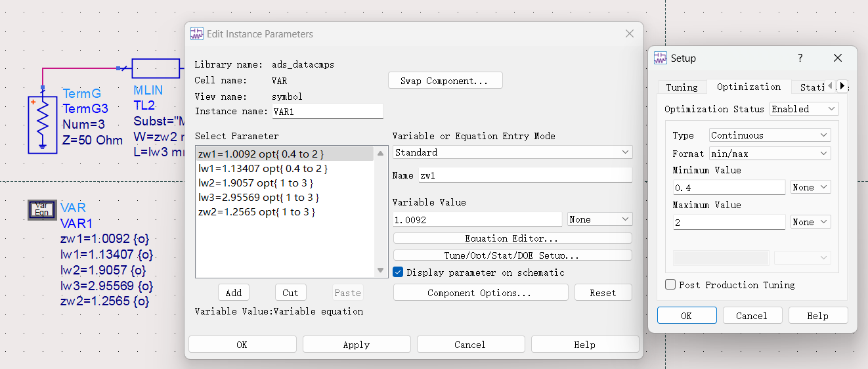Click the TermG3 label on schematic
Viewport: 868px width, 369px height.
tap(85, 109)
